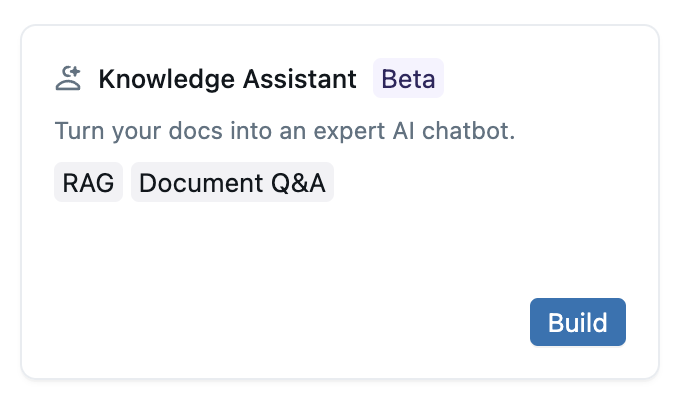Click the card description text
Image resolution: width=676 pixels, height=404 pixels.
click(x=284, y=131)
